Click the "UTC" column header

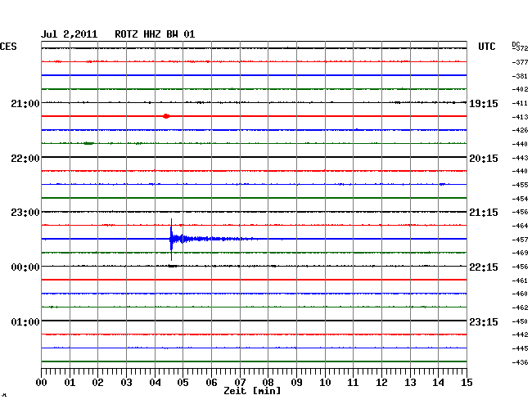point(486,47)
